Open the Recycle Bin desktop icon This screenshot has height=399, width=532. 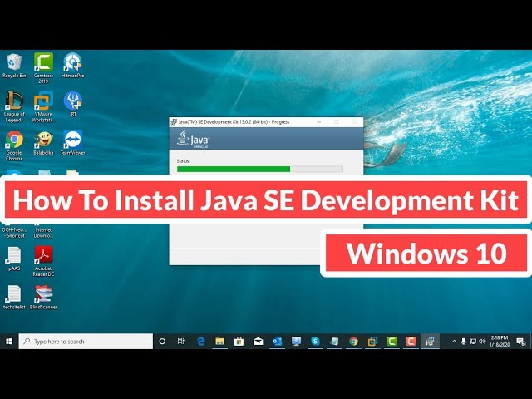pyautogui.click(x=14, y=66)
